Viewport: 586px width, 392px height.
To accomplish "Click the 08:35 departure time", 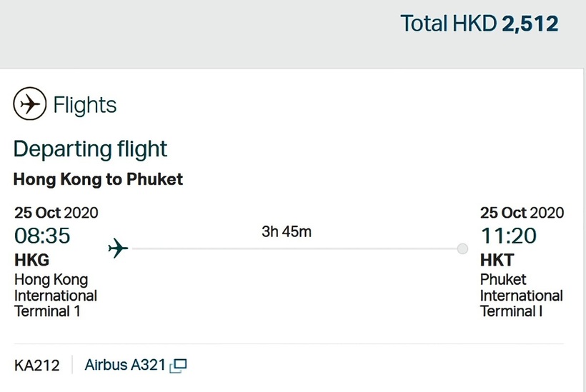I will click(x=43, y=235).
